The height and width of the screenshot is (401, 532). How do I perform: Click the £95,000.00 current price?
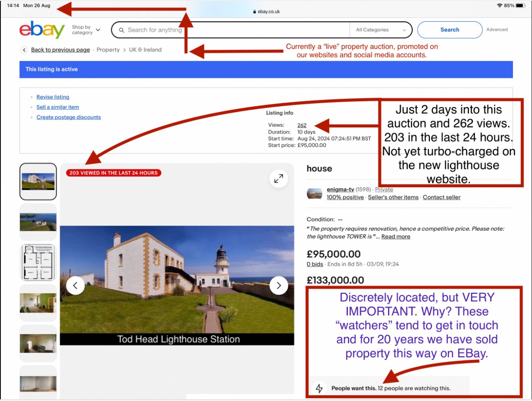tap(334, 254)
